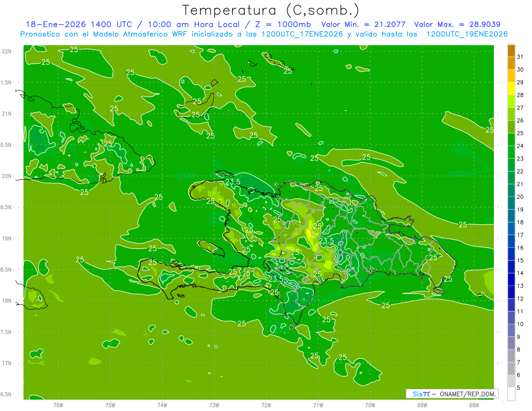Image resolution: width=532 pixels, height=411 pixels.
Task: Click the '74W' longitude axis label
Action: [x=162, y=404]
